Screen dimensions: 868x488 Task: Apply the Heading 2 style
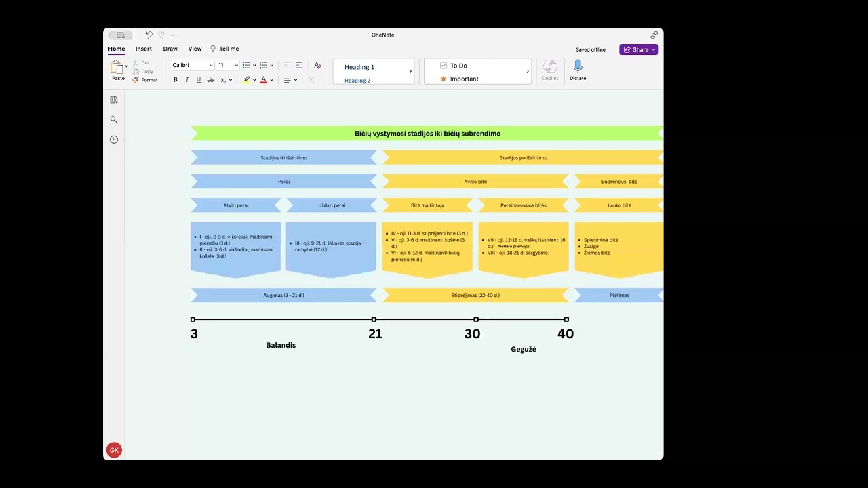(x=357, y=81)
